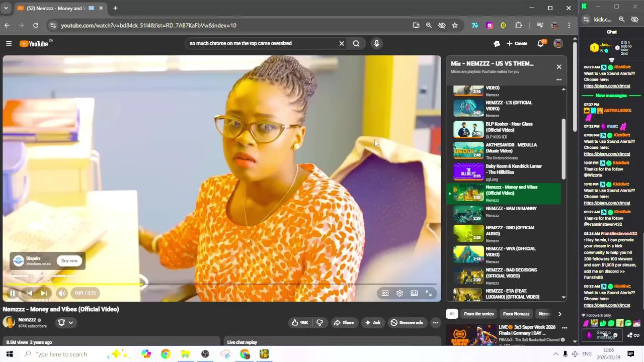644x362 pixels.
Task: Click the Create button
Action: 517,44
